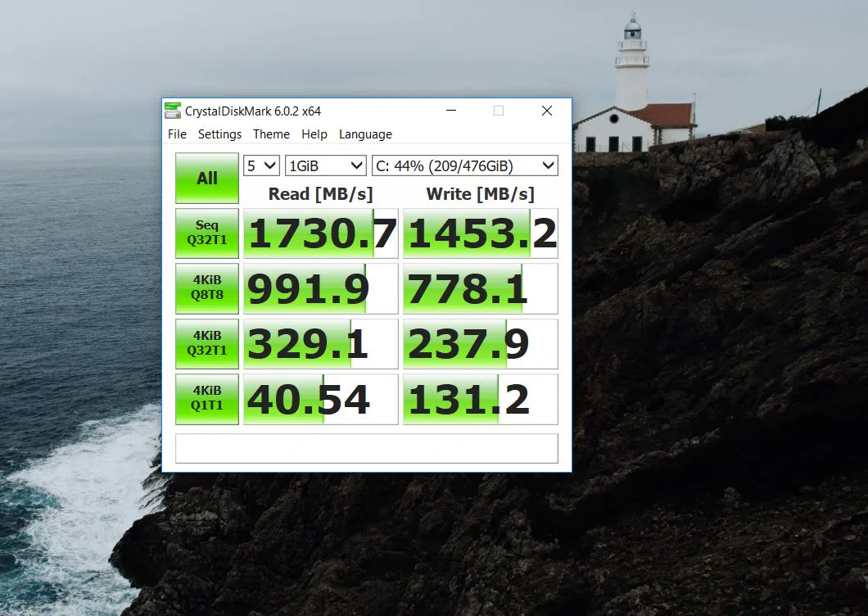Click the empty comment field at the bottom

pos(367,448)
